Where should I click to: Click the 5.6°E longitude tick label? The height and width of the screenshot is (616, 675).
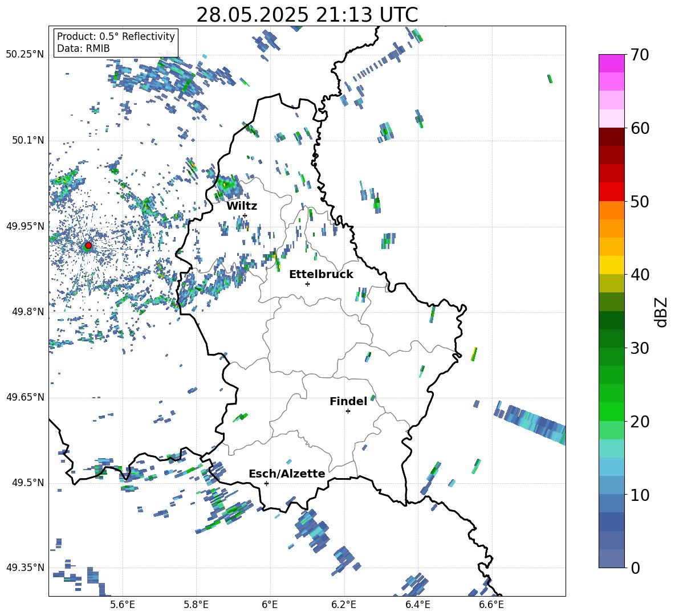tap(123, 605)
